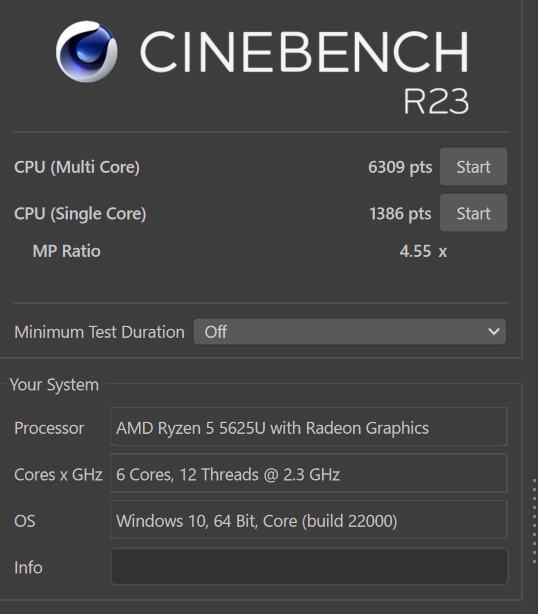This screenshot has height=614, width=538.
Task: Open the Minimum Test Duration dropdown
Action: [350, 332]
